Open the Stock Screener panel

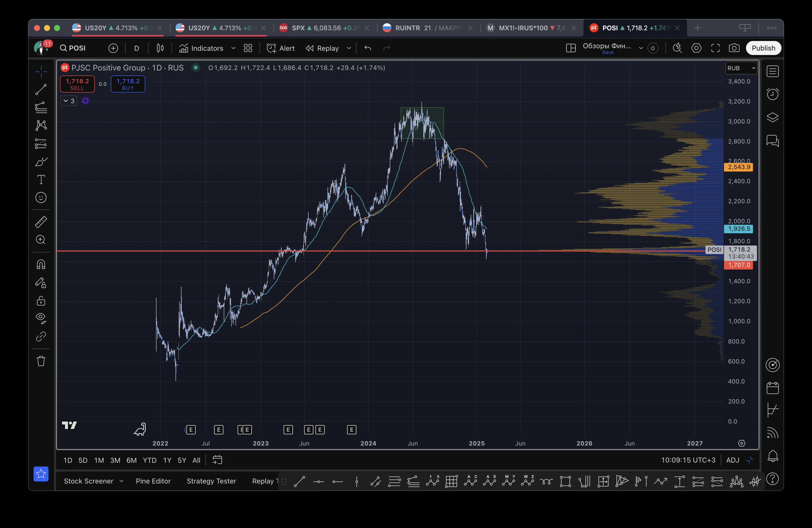pos(89,481)
